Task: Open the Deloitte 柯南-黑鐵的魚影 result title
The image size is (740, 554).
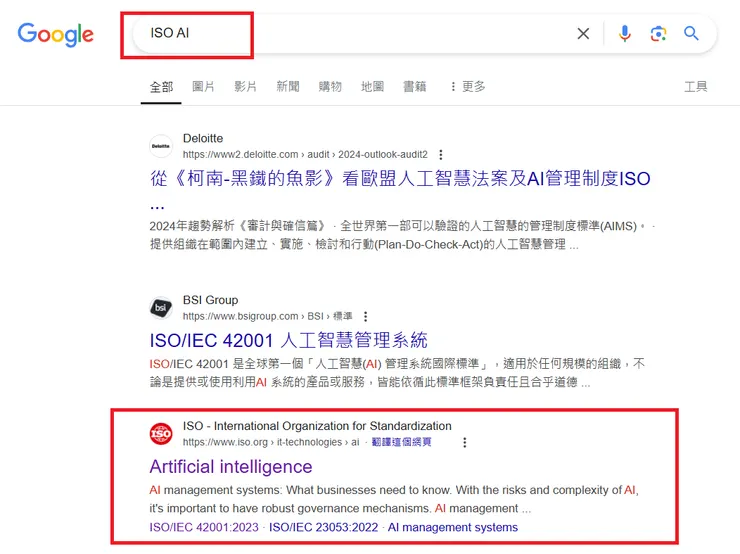Action: [400, 179]
